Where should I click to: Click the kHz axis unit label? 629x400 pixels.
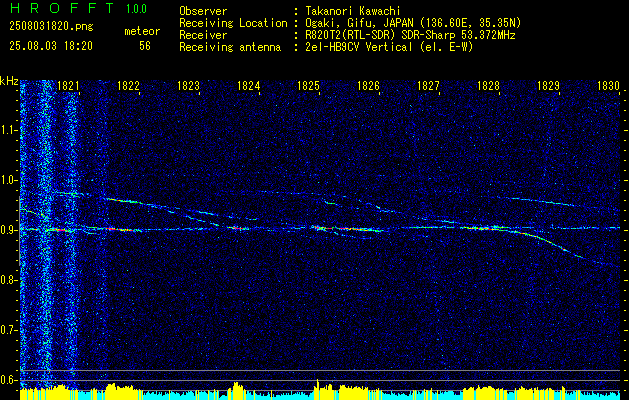point(9,81)
